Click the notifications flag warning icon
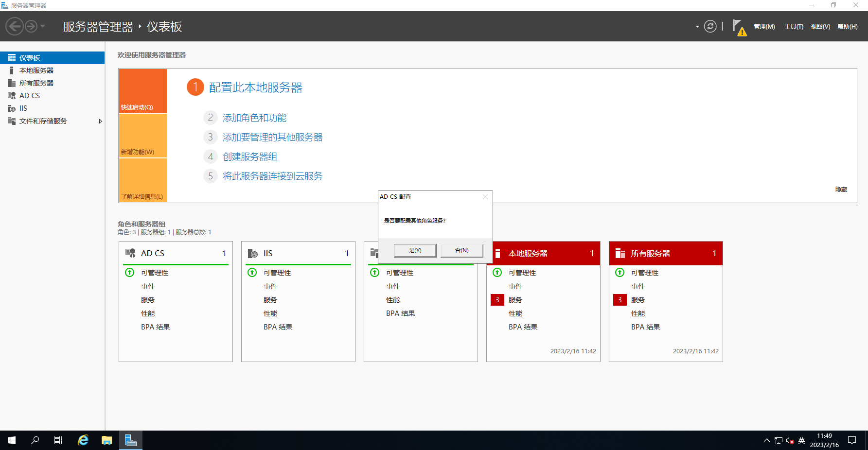This screenshot has width=868, height=450. click(739, 27)
